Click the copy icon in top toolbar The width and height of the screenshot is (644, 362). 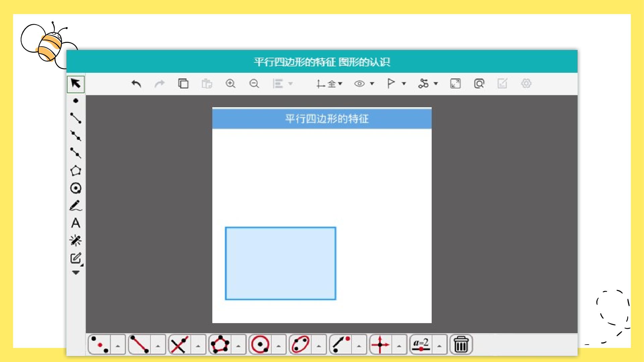coord(183,83)
